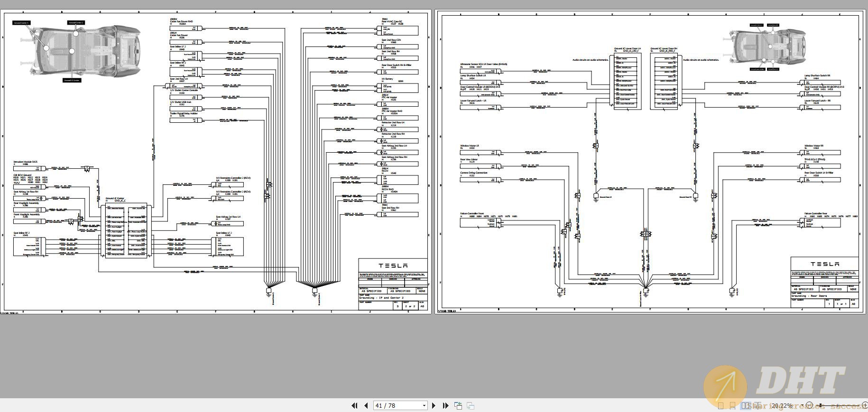Click Grounding - IP and Center 2 title
868x412 pixels.
click(382, 298)
